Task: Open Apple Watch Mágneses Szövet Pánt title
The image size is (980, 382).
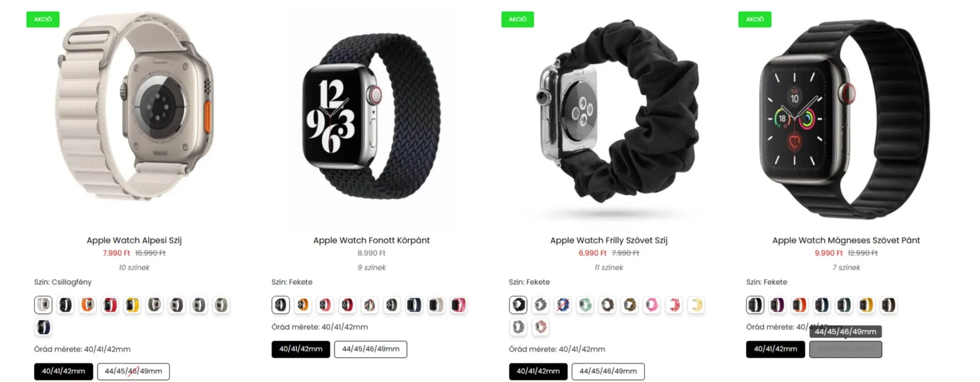Action: 846,240
